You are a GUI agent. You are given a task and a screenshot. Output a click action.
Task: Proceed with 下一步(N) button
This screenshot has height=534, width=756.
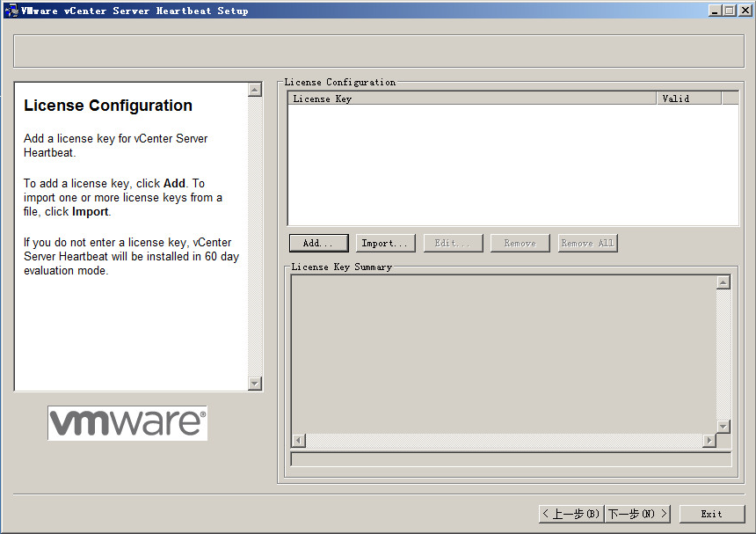[637, 514]
